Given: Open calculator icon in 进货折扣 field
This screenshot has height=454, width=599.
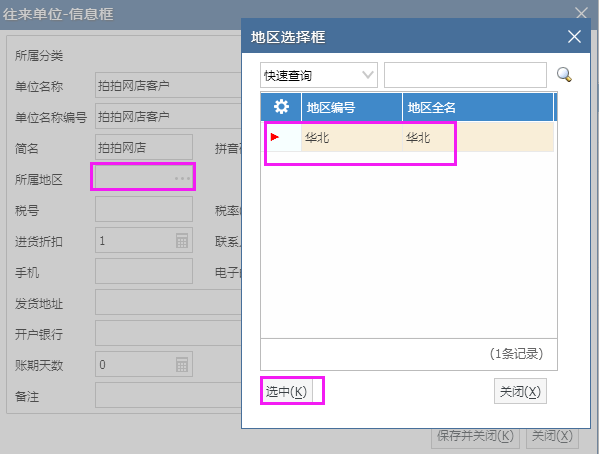Looking at the screenshot, I should click(x=182, y=241).
